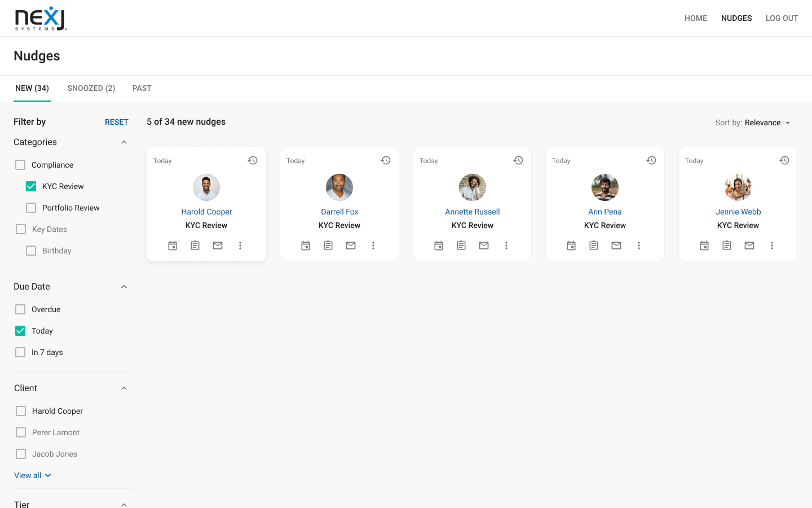Reset all filters

click(x=117, y=122)
